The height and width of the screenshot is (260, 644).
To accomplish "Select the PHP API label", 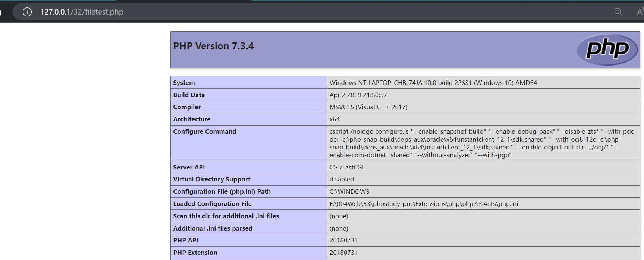I will pyautogui.click(x=186, y=240).
